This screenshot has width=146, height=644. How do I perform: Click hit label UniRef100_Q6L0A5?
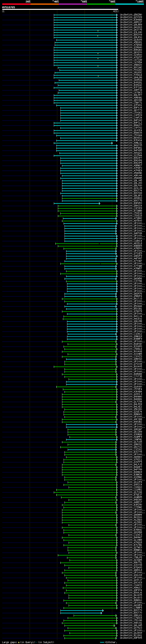click(x=131, y=625)
